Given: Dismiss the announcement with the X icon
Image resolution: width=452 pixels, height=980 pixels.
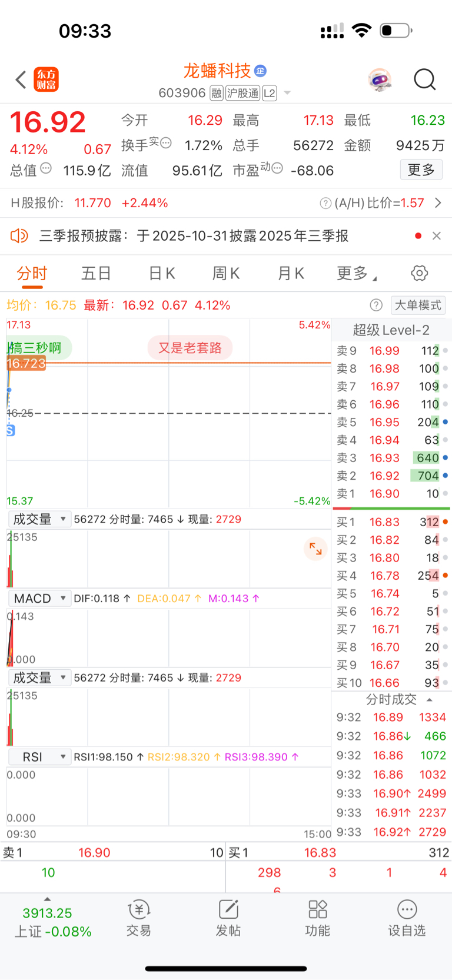Looking at the screenshot, I should 437,236.
